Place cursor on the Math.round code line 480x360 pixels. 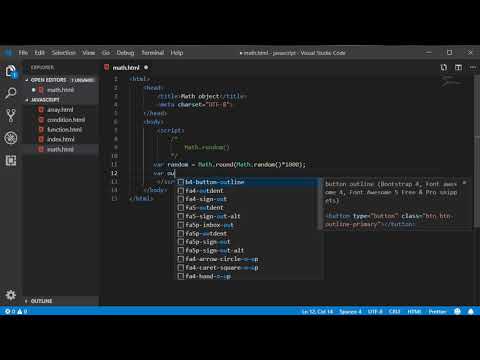click(229, 164)
